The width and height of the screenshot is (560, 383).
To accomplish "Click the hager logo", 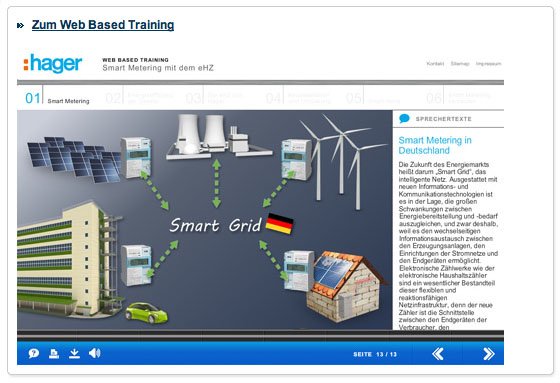I will click(52, 63).
